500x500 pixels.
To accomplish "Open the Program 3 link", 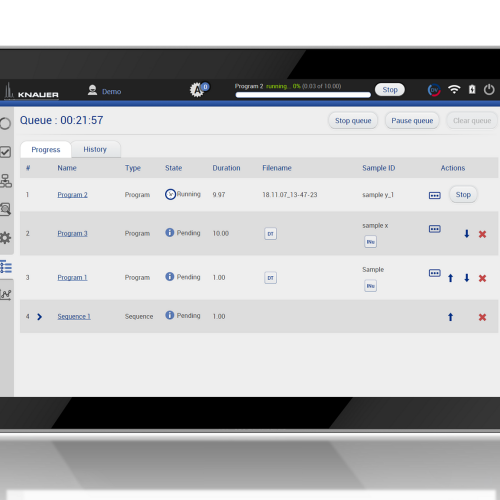I will click(72, 233).
